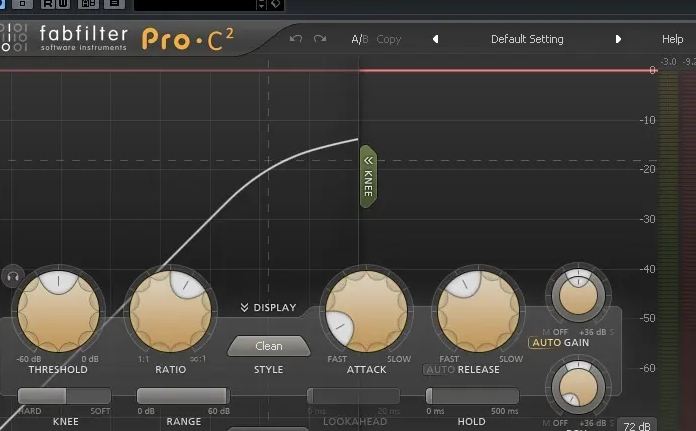The width and height of the screenshot is (696, 431).
Task: Click the Knee HARD/SOFT slider
Action: pyautogui.click(x=64, y=395)
